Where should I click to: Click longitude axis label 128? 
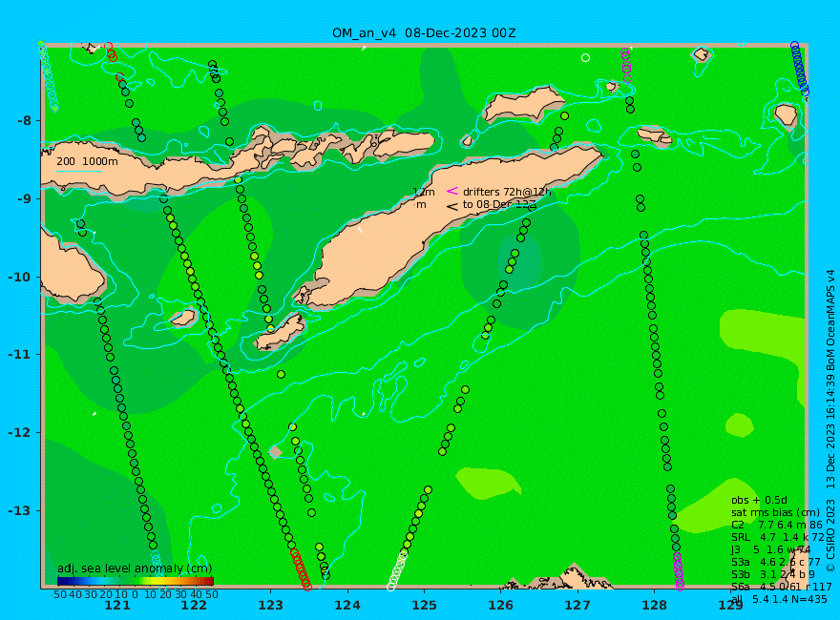[x=655, y=606]
